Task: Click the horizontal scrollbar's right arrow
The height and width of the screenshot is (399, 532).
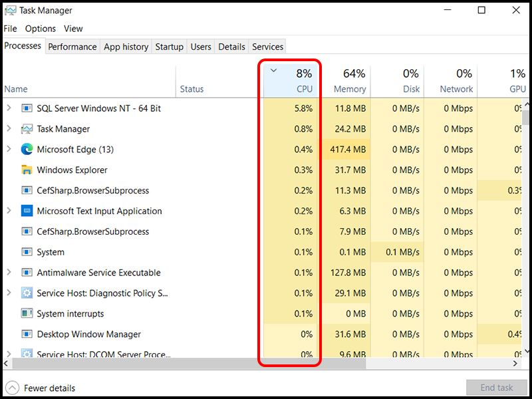Action: click(515, 364)
